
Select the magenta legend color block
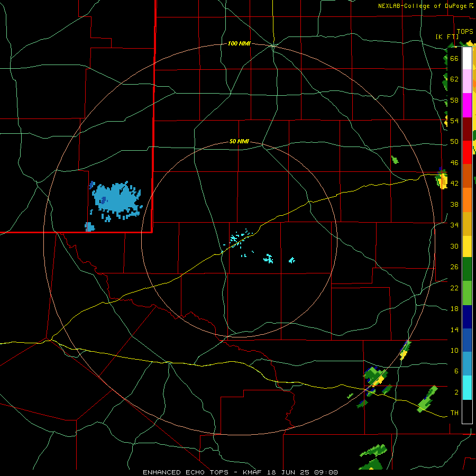pos(467,105)
